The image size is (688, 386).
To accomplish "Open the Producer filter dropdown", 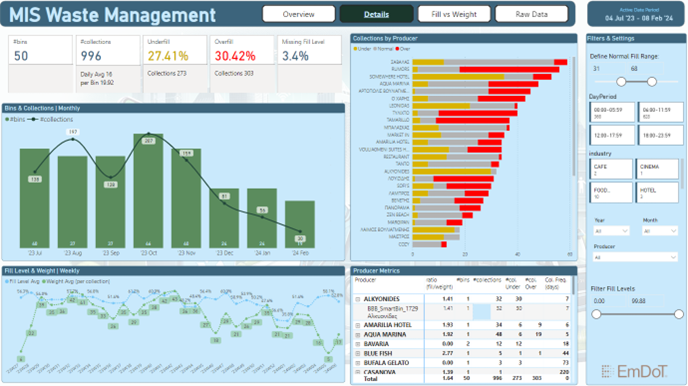I will (635, 257).
